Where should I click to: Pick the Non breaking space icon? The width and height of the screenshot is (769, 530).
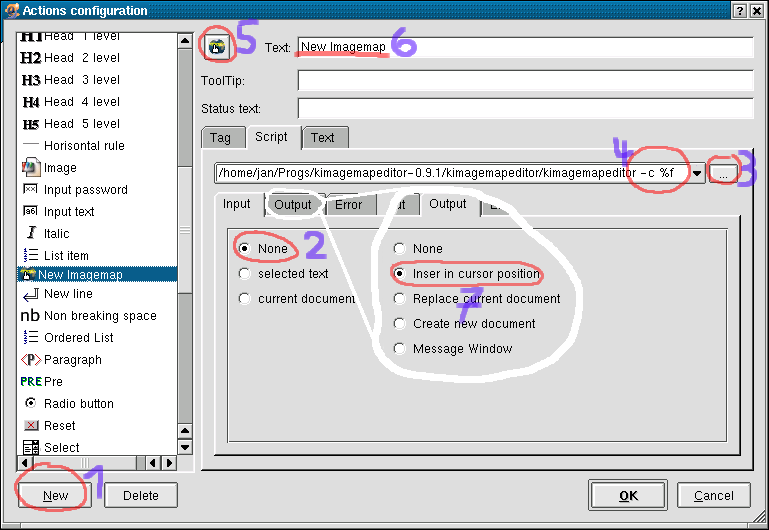30,316
